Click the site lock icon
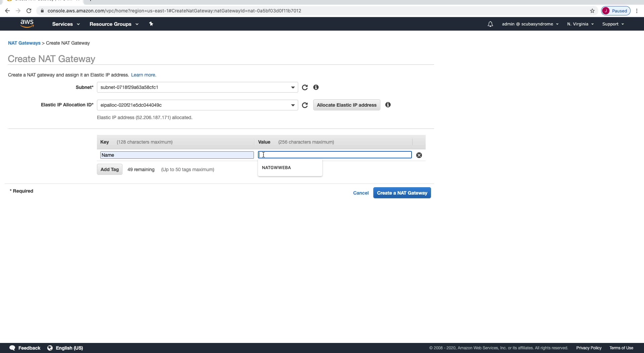 coord(42,11)
